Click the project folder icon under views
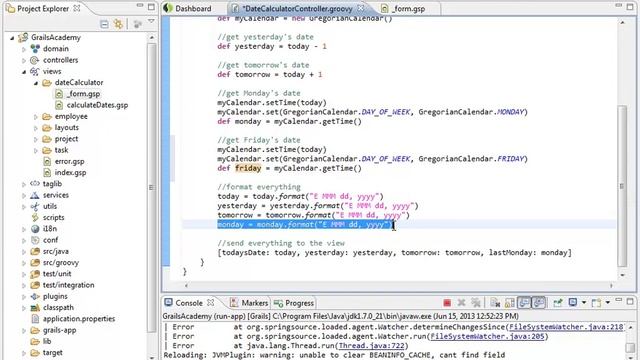 [47, 139]
